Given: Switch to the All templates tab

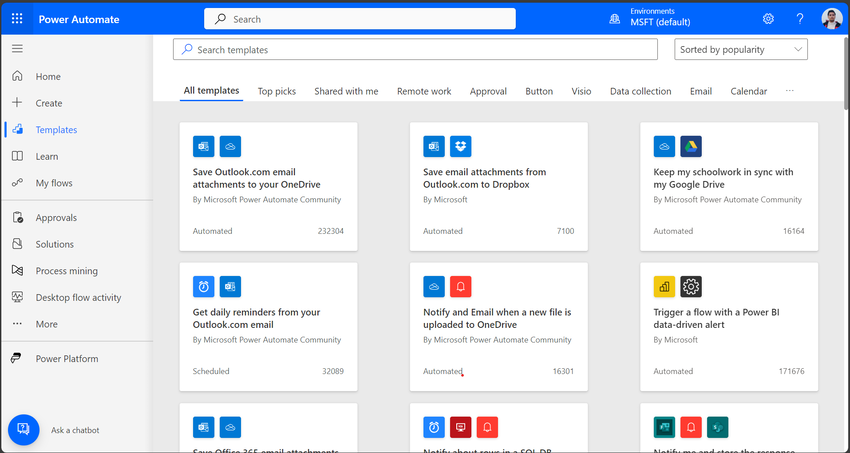Looking at the screenshot, I should (211, 90).
